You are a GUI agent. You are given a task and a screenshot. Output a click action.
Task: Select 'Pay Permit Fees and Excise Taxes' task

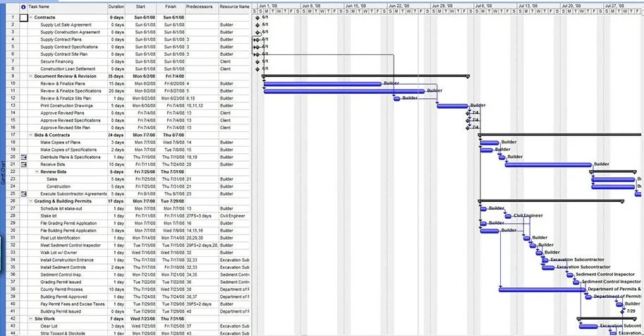(x=72, y=304)
